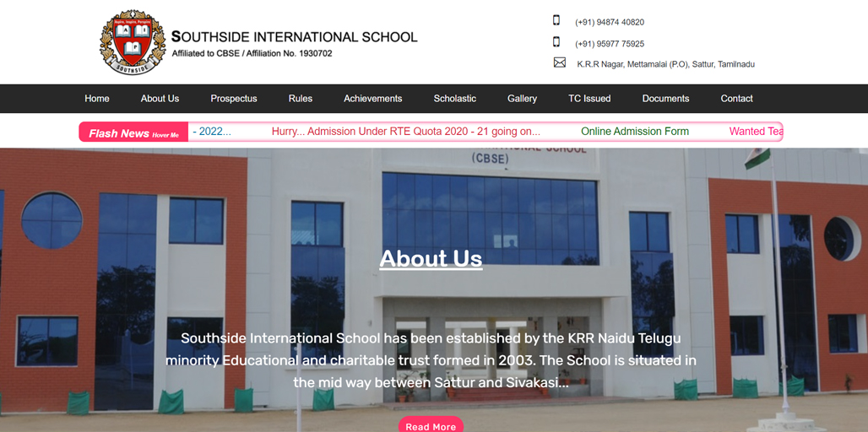Click phone number (+91) 94874 40820
The width and height of the screenshot is (868, 432).
[610, 23]
